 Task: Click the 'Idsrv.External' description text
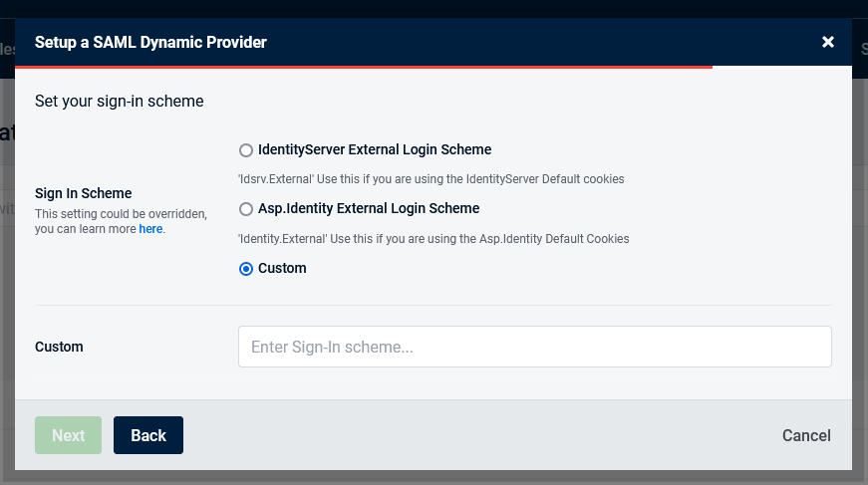click(x=431, y=180)
